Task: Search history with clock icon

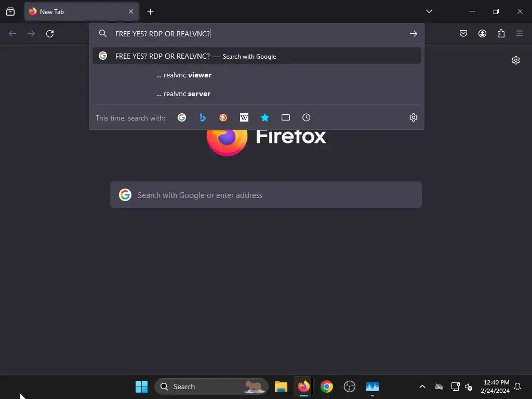Action: tap(307, 117)
